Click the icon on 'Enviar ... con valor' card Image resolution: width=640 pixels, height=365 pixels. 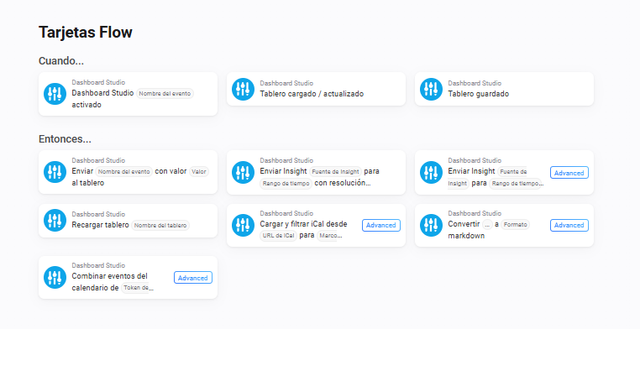pos(55,172)
